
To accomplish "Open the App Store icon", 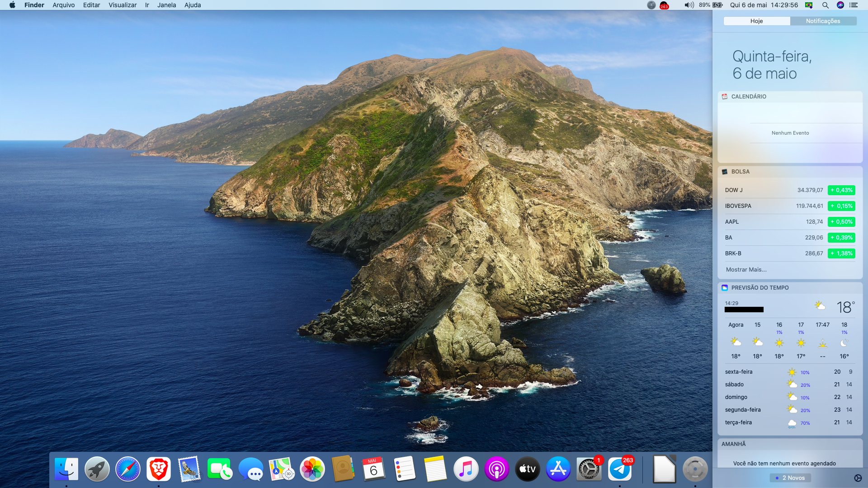I will coord(558,469).
